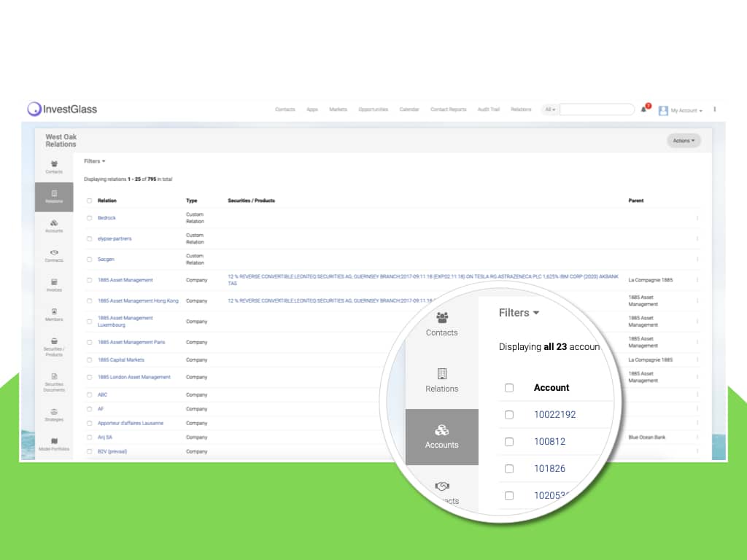The width and height of the screenshot is (747, 560).
Task: Open the row options menu for Arij SA
Action: click(x=697, y=437)
